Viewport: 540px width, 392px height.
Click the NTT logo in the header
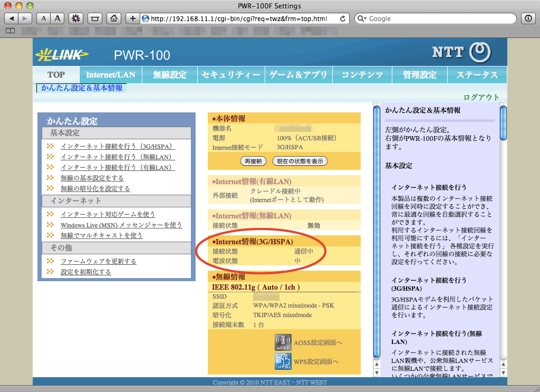[x=461, y=52]
